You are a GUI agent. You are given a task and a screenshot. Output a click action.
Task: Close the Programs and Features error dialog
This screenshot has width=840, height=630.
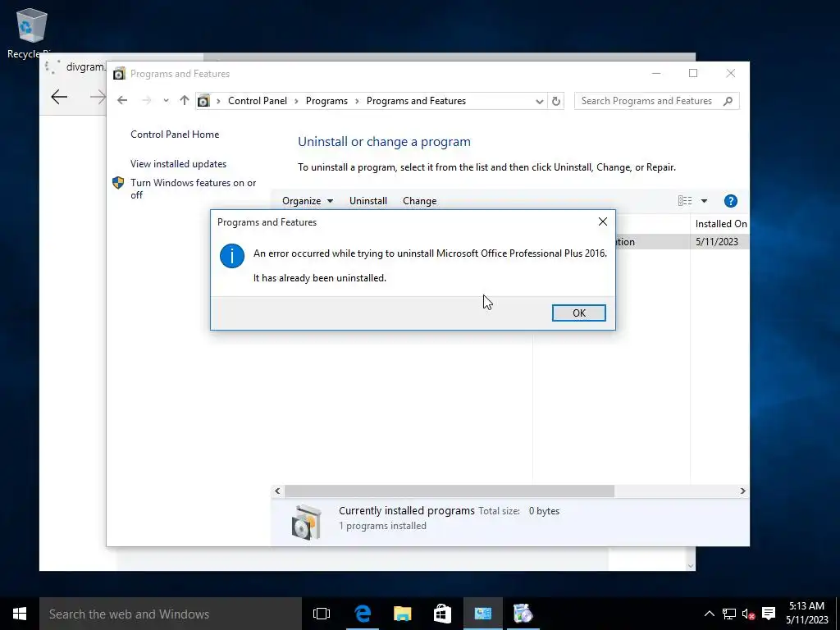(x=603, y=221)
